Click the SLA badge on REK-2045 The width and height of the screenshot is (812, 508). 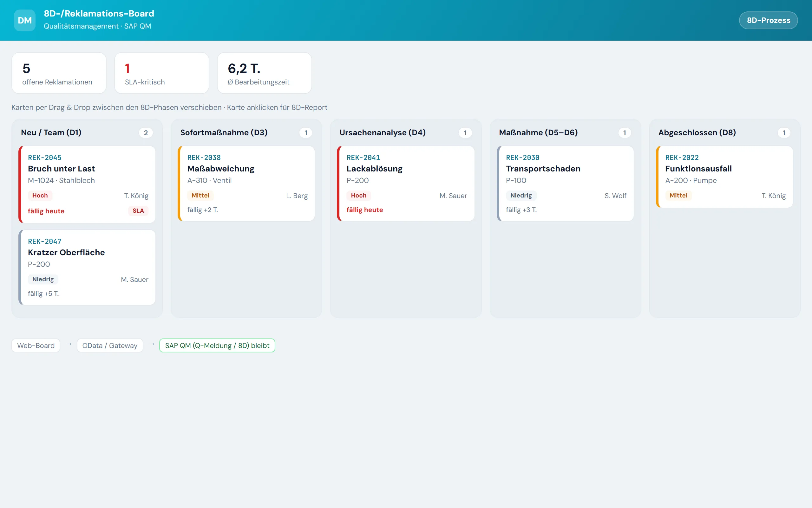tap(138, 211)
